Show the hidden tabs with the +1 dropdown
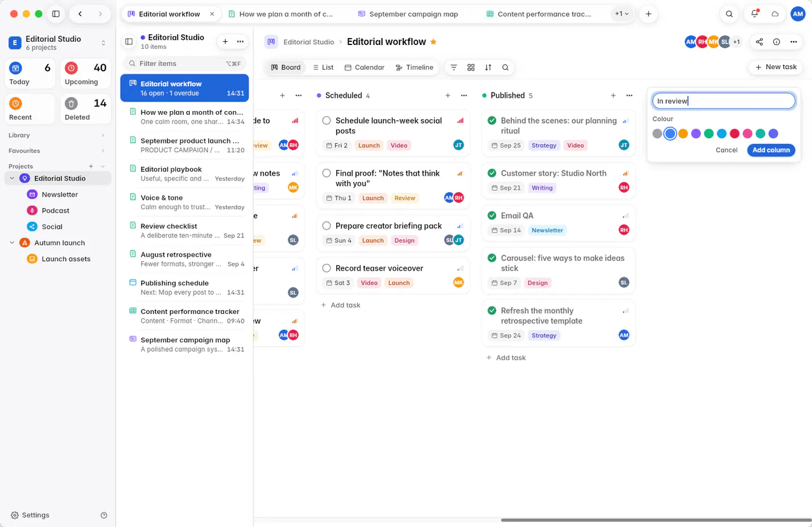This screenshot has width=812, height=527. pos(622,14)
